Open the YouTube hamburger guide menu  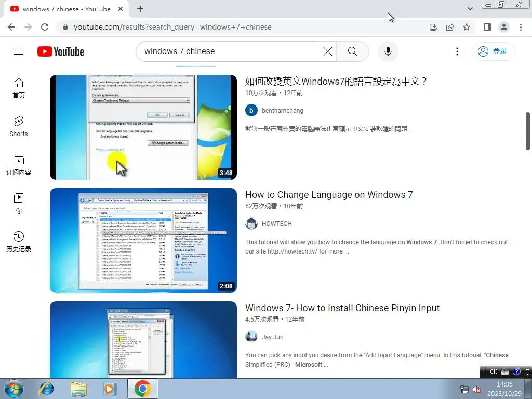click(19, 51)
